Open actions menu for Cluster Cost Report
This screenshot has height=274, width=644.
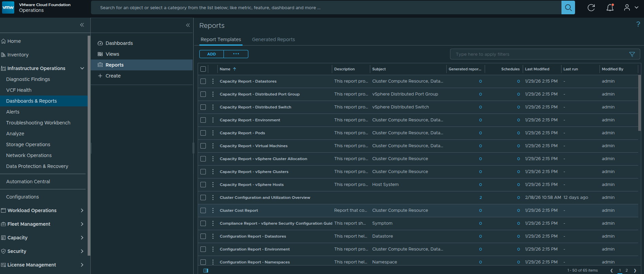click(213, 210)
